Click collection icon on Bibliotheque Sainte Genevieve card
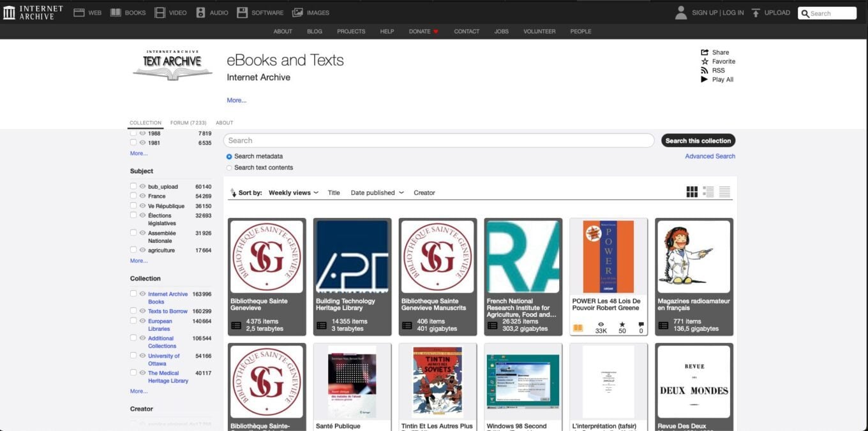The width and height of the screenshot is (868, 431). [236, 325]
